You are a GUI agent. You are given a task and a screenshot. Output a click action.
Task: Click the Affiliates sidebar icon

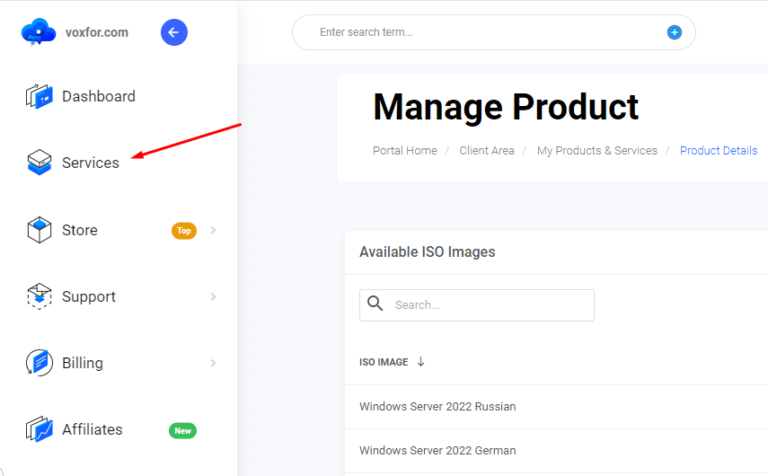click(39, 430)
